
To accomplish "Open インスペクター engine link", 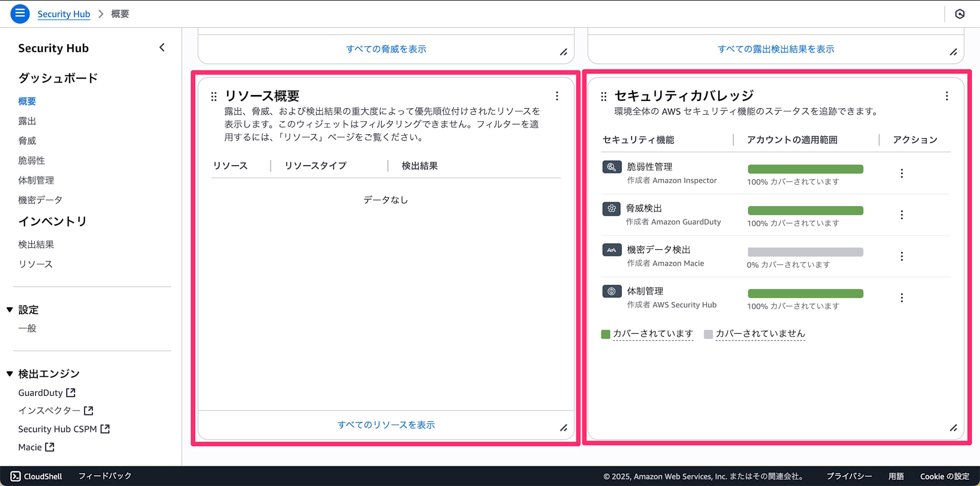I will (x=49, y=411).
